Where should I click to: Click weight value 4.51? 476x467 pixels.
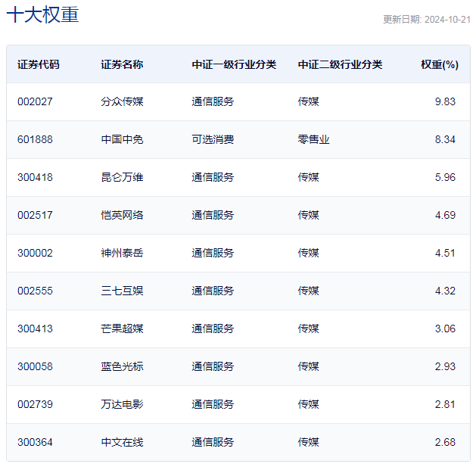(x=445, y=253)
